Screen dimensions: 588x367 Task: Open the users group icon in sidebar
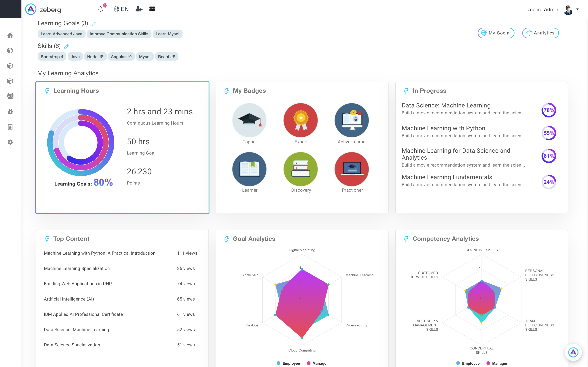coord(10,96)
